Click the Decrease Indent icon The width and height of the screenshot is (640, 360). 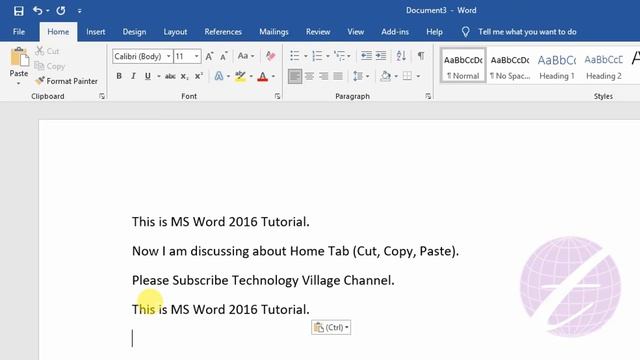[x=366, y=56]
